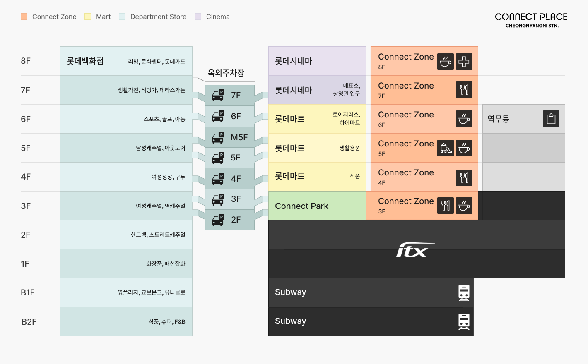This screenshot has width=588, height=364.
Task: Click '남성캐주얼, 아웃도어' text
Action: (161, 148)
